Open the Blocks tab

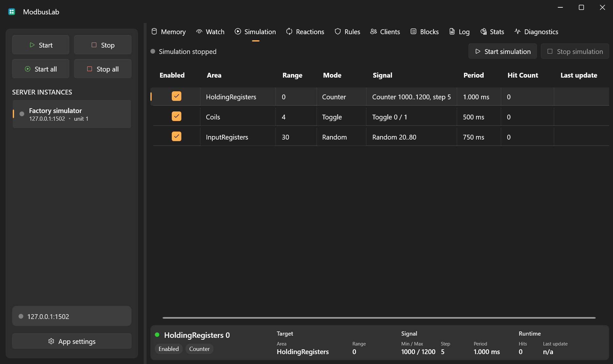click(x=424, y=32)
